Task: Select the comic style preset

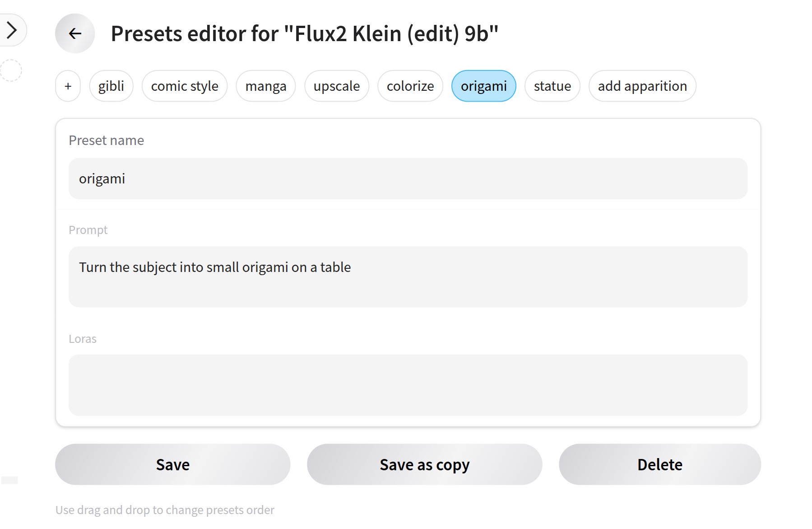Action: (x=185, y=86)
